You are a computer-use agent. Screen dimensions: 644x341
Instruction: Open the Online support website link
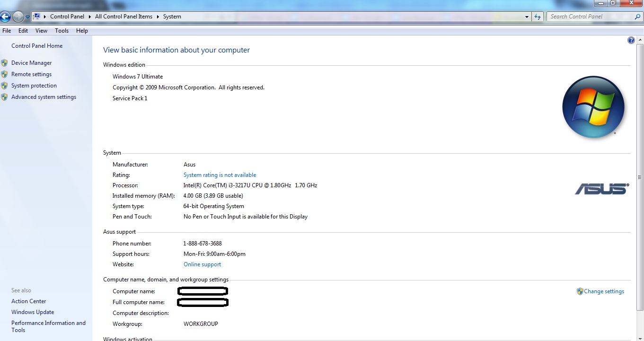tap(203, 264)
